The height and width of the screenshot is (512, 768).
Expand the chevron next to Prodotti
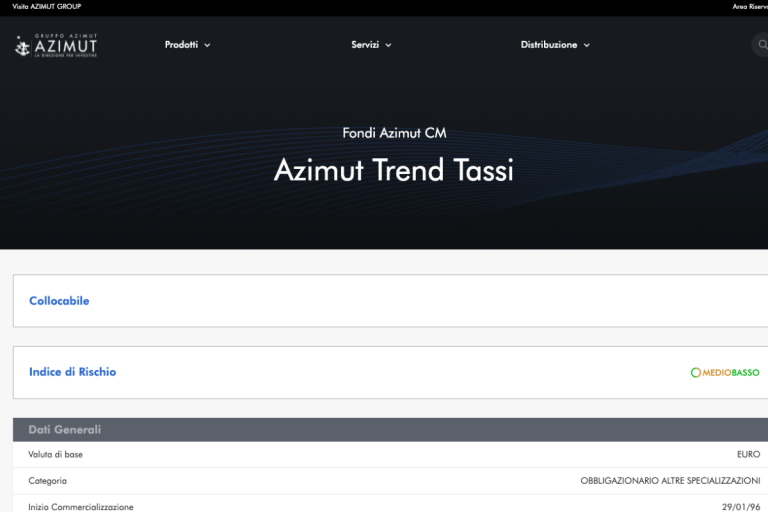pos(207,45)
